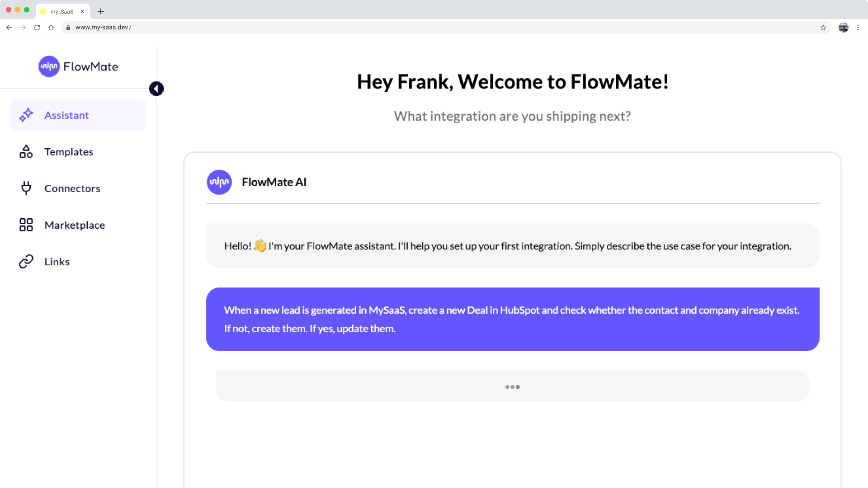Open the browser profile avatar
Viewport: 868px width, 488px height.
843,28
